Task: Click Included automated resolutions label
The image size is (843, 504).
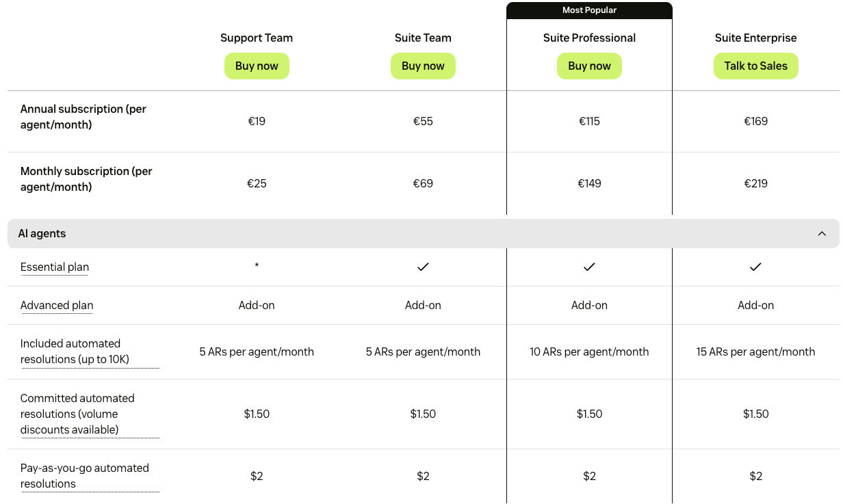Action: (75, 352)
